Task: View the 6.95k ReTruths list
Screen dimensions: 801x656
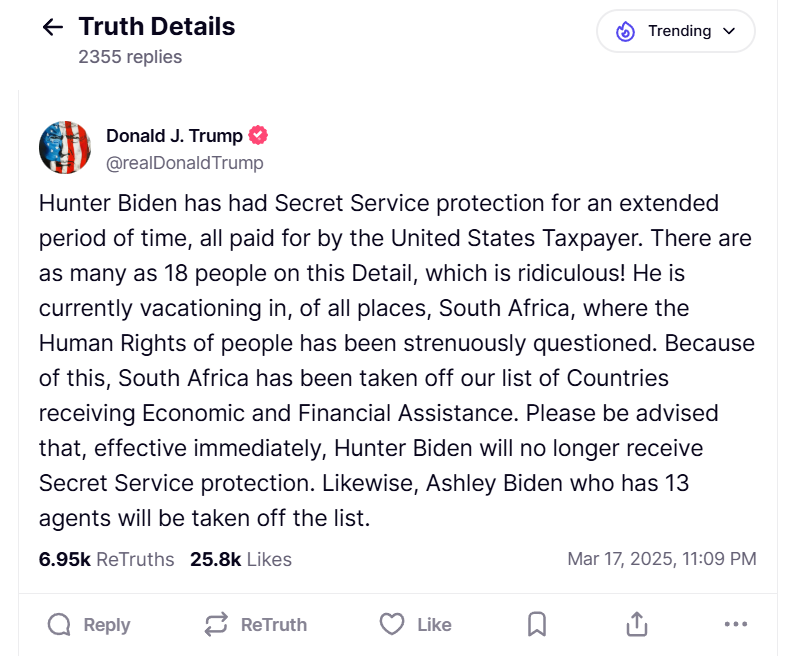Action: tap(106, 559)
